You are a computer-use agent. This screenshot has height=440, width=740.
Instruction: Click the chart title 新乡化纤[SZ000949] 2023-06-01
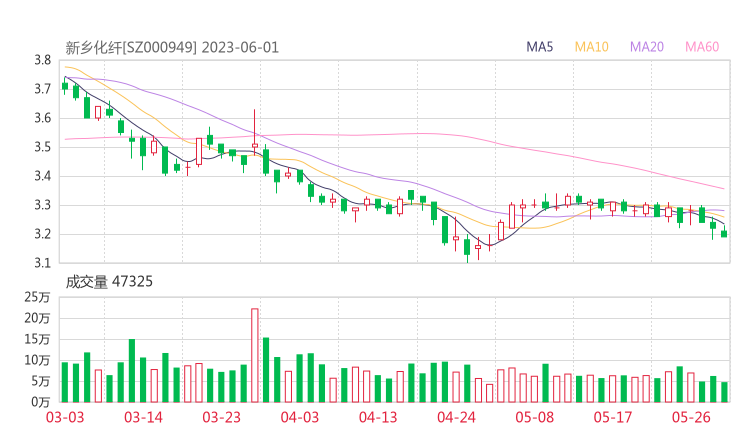click(x=172, y=48)
